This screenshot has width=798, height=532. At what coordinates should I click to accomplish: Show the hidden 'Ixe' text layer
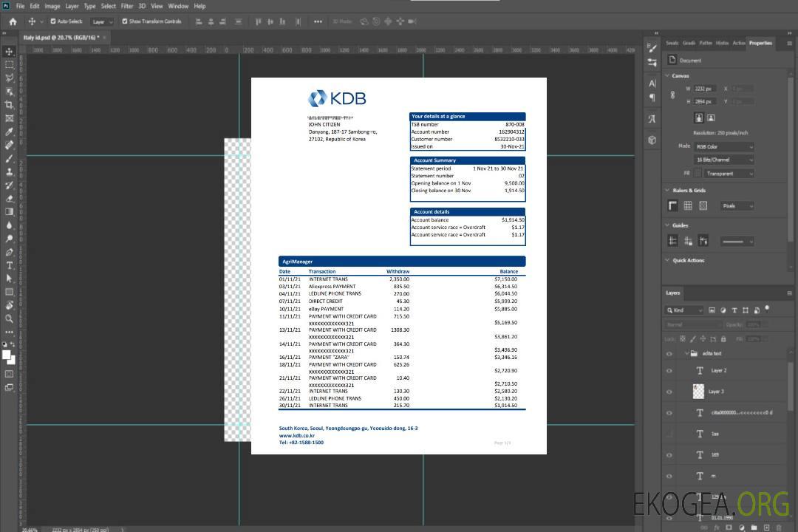[669, 434]
